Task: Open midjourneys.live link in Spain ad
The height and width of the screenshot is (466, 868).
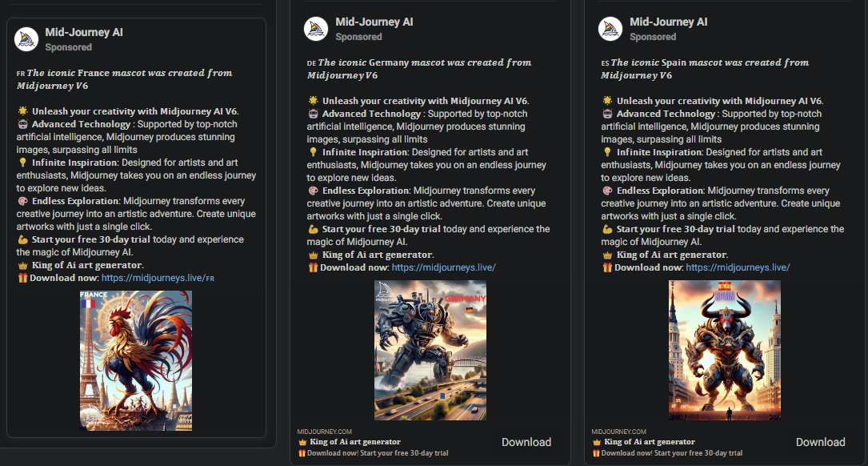Action: click(738, 267)
